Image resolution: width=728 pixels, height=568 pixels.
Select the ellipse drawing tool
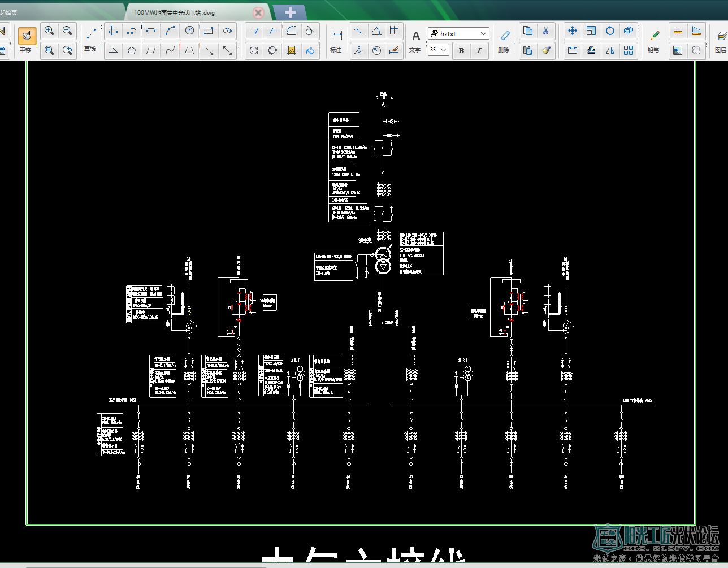tap(227, 31)
